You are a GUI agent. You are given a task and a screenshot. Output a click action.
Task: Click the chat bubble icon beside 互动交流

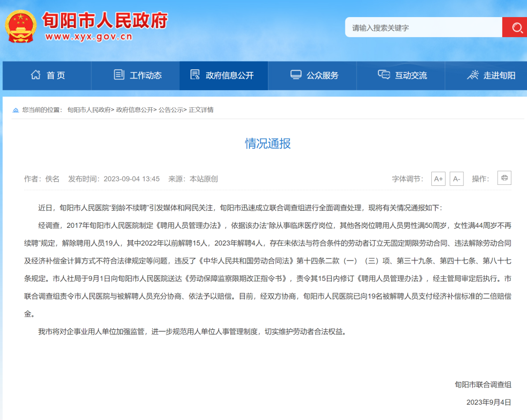pos(384,75)
